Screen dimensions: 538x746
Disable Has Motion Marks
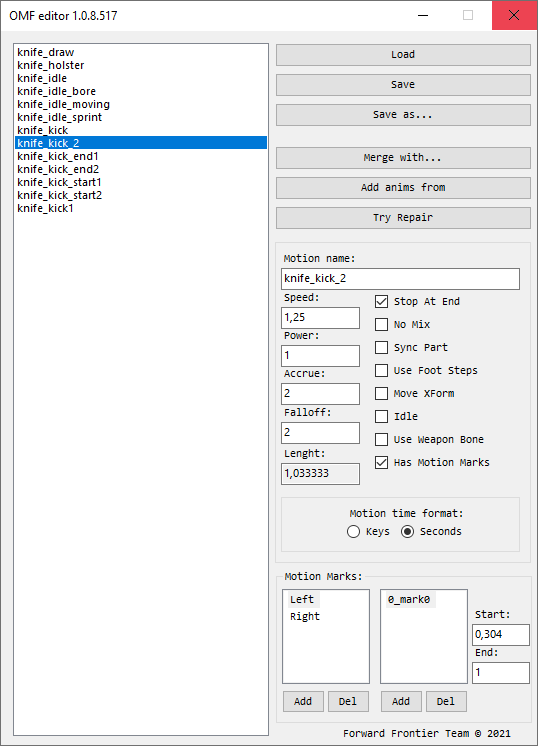381,462
